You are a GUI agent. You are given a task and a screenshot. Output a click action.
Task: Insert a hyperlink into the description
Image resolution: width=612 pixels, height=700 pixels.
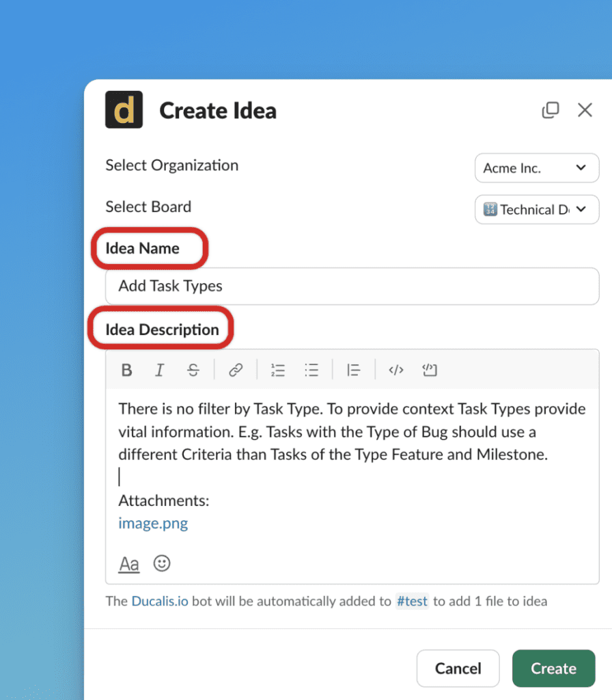(x=236, y=370)
